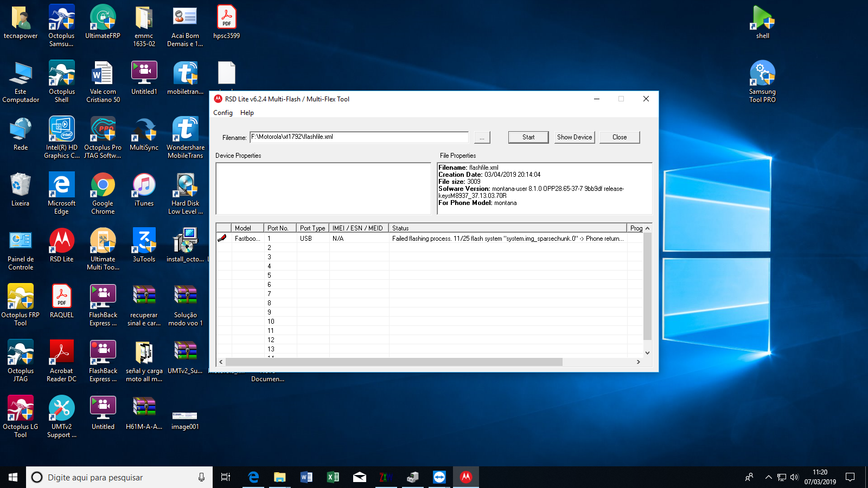Show hidden system tray icons
Image resolution: width=868 pixels, height=488 pixels.
tap(768, 477)
